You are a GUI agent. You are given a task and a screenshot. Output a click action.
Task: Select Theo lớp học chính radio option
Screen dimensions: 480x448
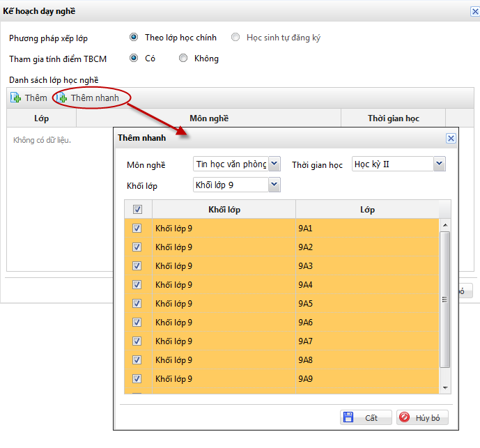coord(134,38)
